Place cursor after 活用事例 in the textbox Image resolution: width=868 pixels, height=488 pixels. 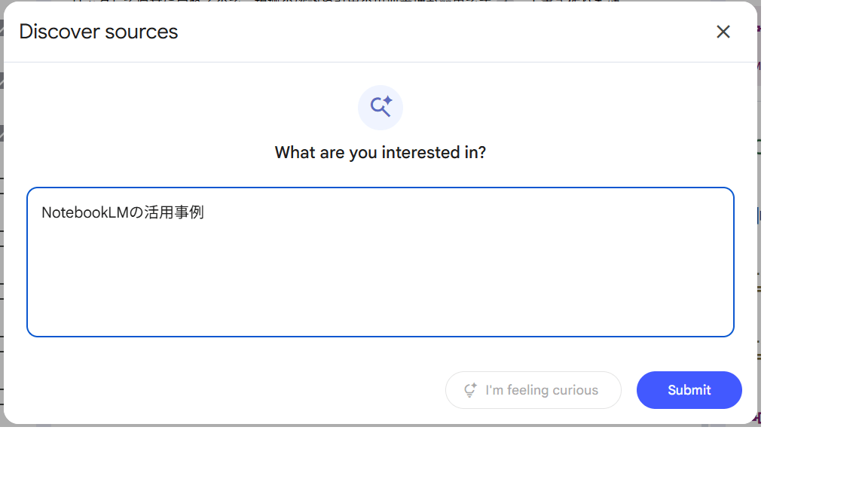point(205,213)
